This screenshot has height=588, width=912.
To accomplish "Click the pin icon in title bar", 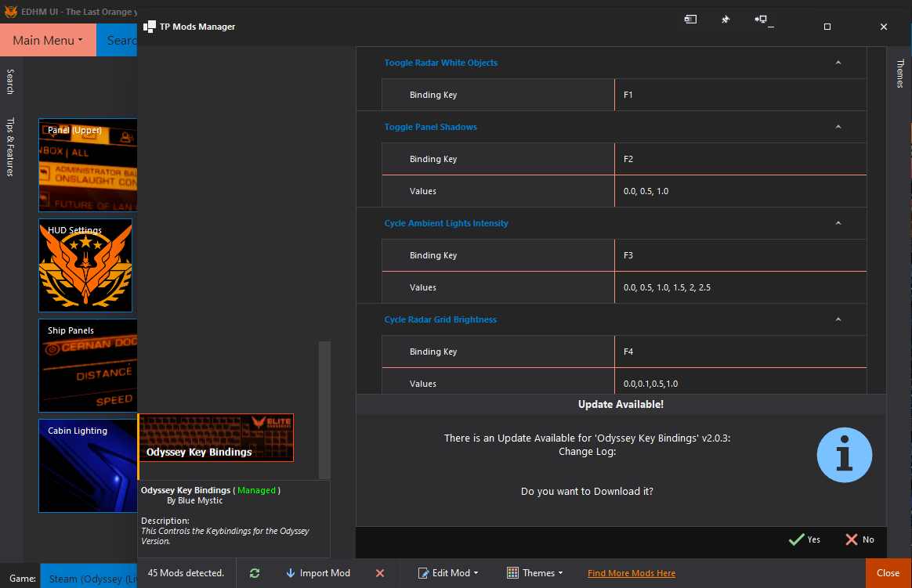I will 726,19.
